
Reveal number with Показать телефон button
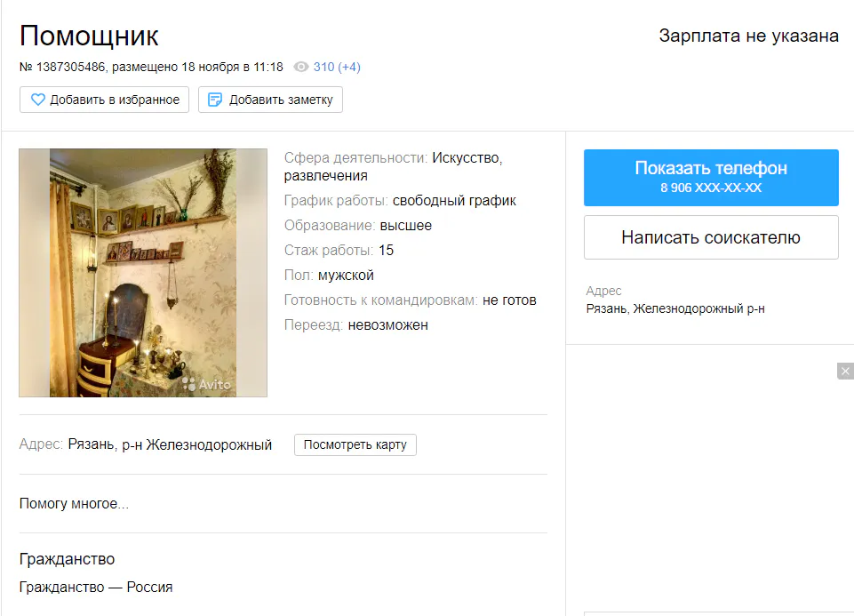click(711, 178)
